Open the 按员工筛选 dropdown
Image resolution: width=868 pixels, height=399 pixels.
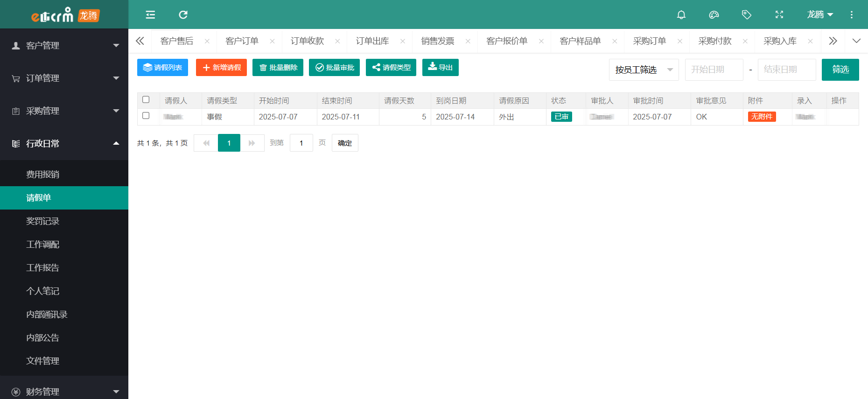pyautogui.click(x=644, y=70)
